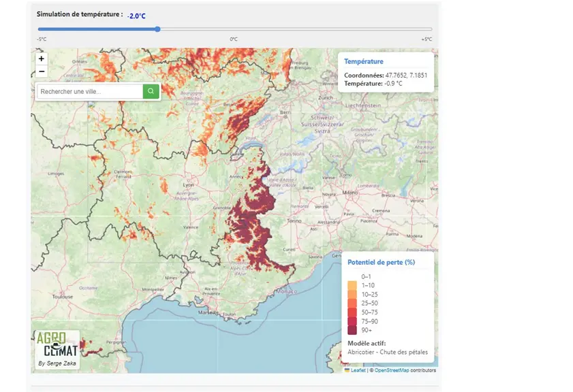This screenshot has width=573, height=392.
Task: Click the 'By Serge Zaka' credit text
Action: click(57, 363)
